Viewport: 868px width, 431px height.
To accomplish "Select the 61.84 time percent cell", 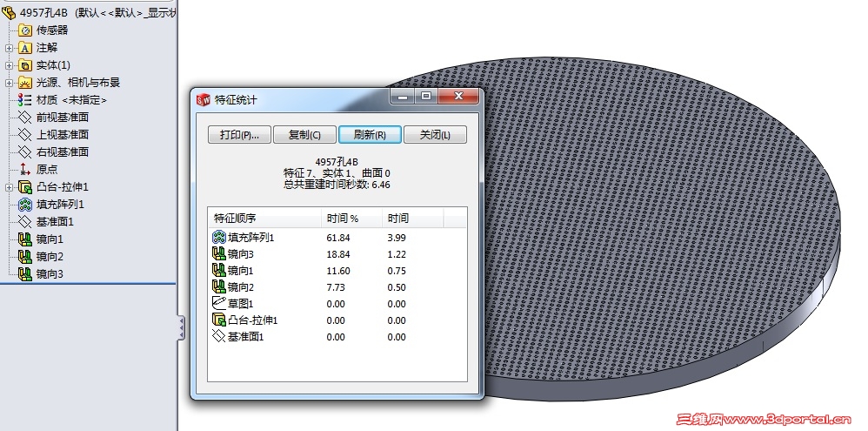I will 338,238.
